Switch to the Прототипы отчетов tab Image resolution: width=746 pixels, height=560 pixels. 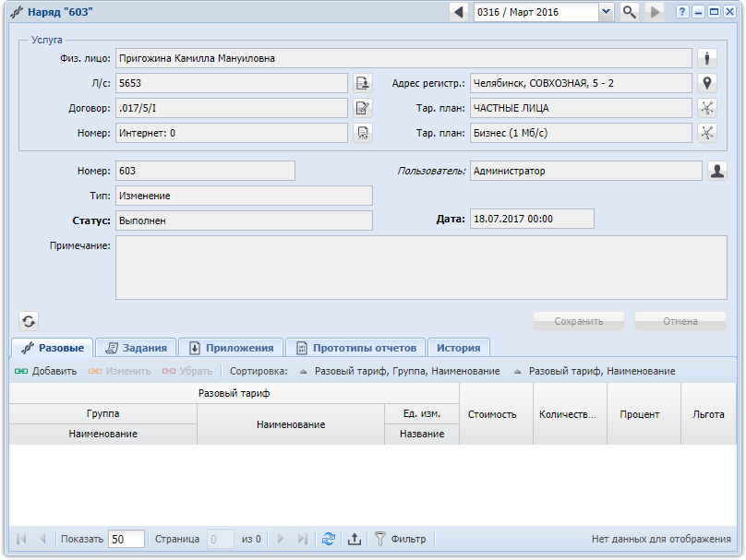355,348
